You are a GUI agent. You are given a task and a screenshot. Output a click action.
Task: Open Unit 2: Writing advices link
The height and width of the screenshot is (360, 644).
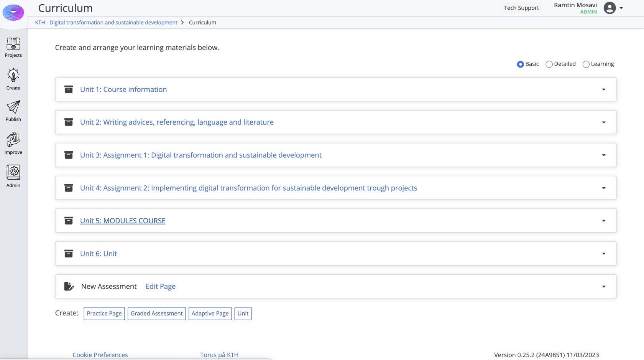tap(177, 122)
